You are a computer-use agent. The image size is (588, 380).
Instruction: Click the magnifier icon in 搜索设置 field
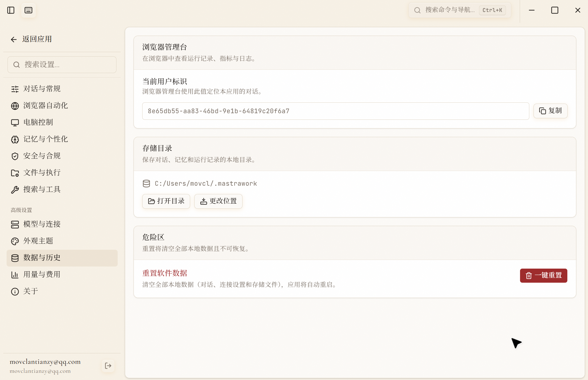click(16, 65)
